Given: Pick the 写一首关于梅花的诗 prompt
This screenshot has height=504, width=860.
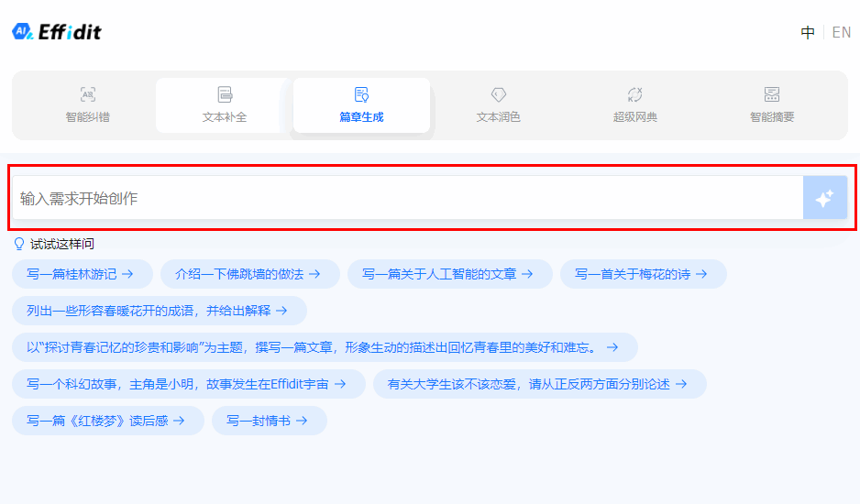Looking at the screenshot, I should [643, 274].
